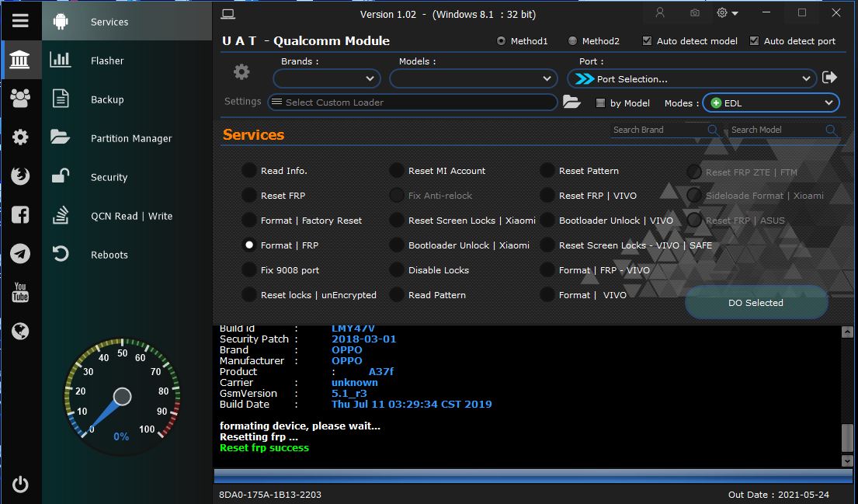
Task: Click the Search Brand magnifier icon
Action: 713,130
